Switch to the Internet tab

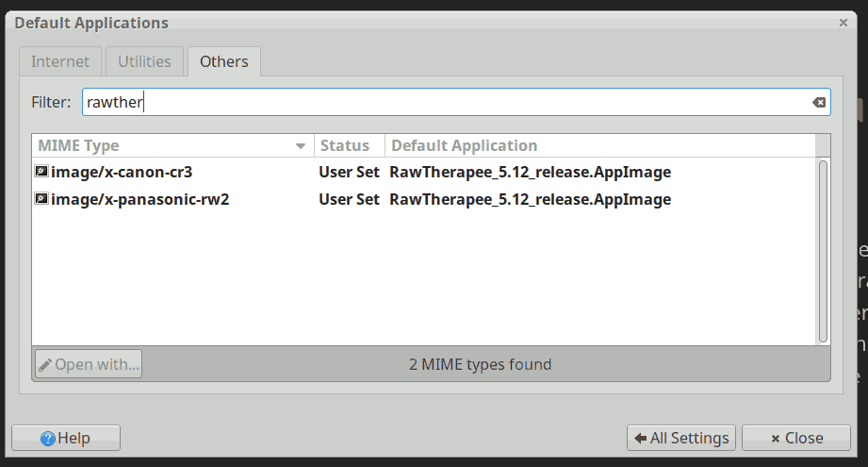tap(60, 61)
